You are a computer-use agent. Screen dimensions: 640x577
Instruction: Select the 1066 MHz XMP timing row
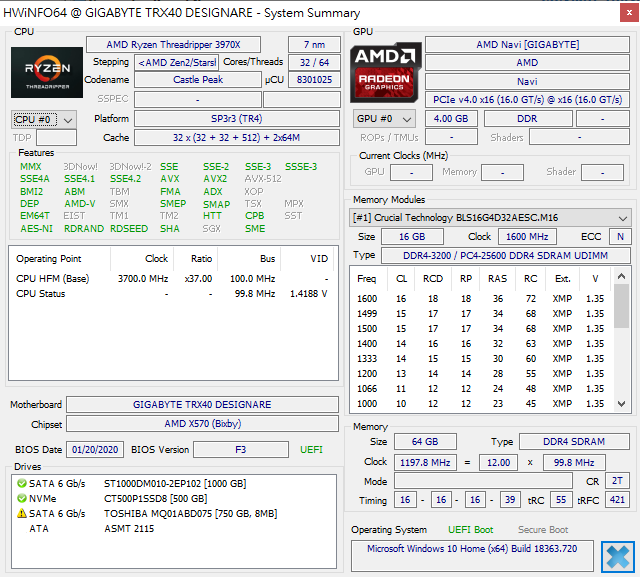481,389
